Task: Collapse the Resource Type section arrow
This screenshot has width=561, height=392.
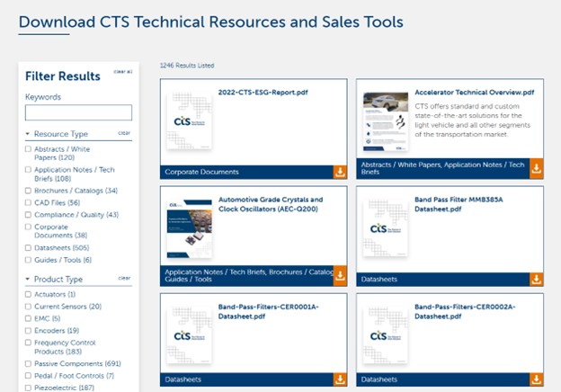Action: point(28,134)
